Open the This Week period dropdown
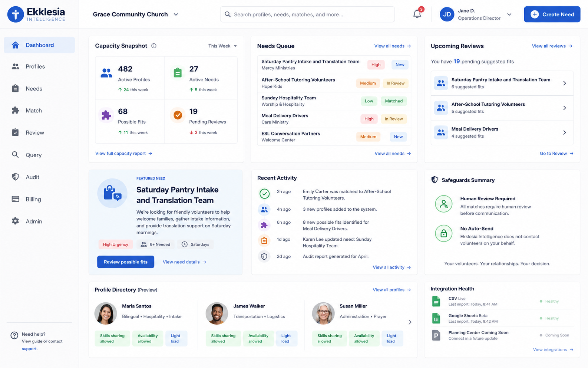Screen dimensions: 588x368 [x=222, y=46]
